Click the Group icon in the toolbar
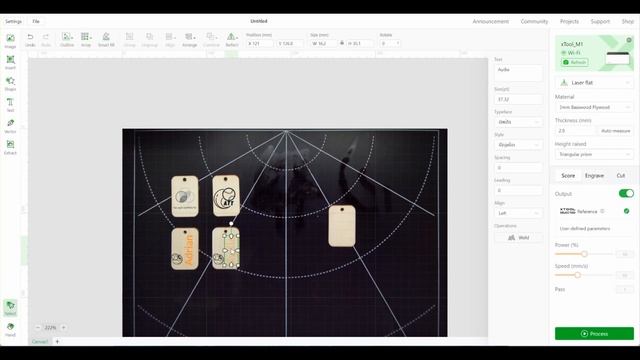This screenshot has width=640, height=360. 129,40
